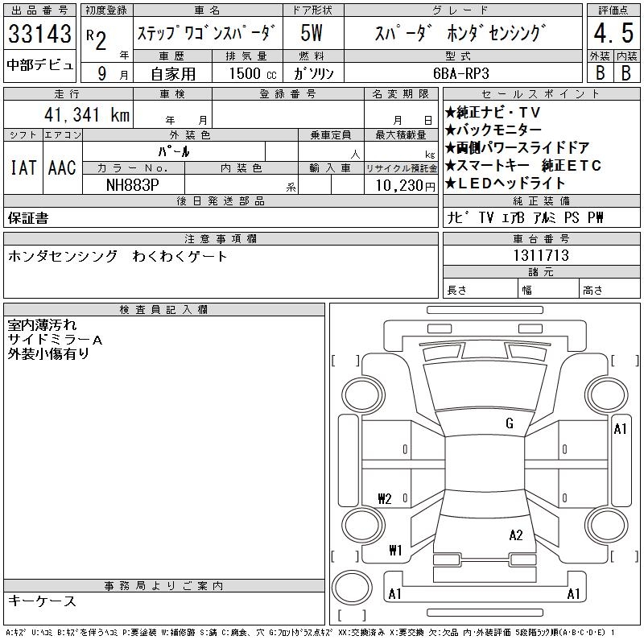Click the exterior grade B under 外装
Image resolution: width=644 pixels, height=644 pixels.
pyautogui.click(x=599, y=72)
